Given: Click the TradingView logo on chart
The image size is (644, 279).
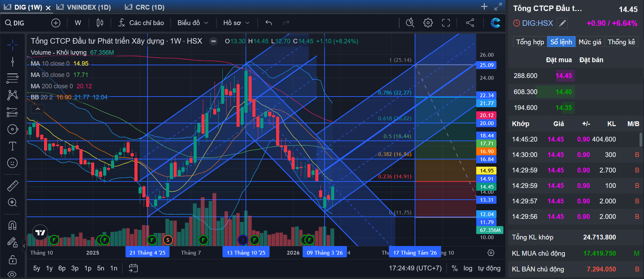Looking at the screenshot, I should pos(40,233).
